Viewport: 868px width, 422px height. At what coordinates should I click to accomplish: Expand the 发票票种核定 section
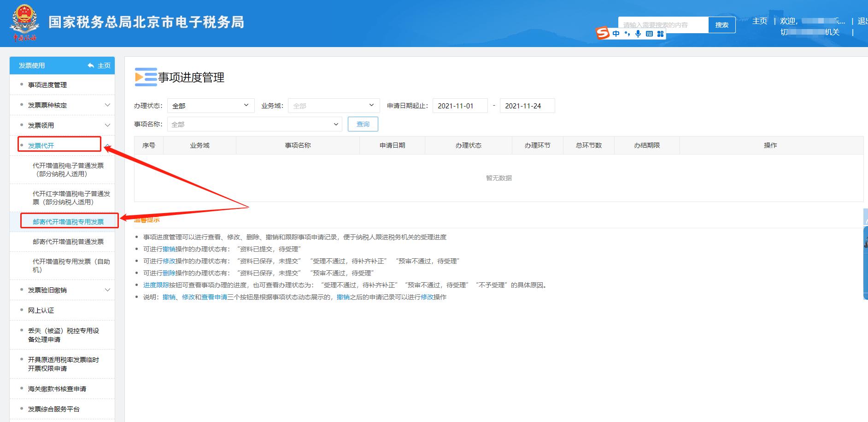(x=108, y=105)
